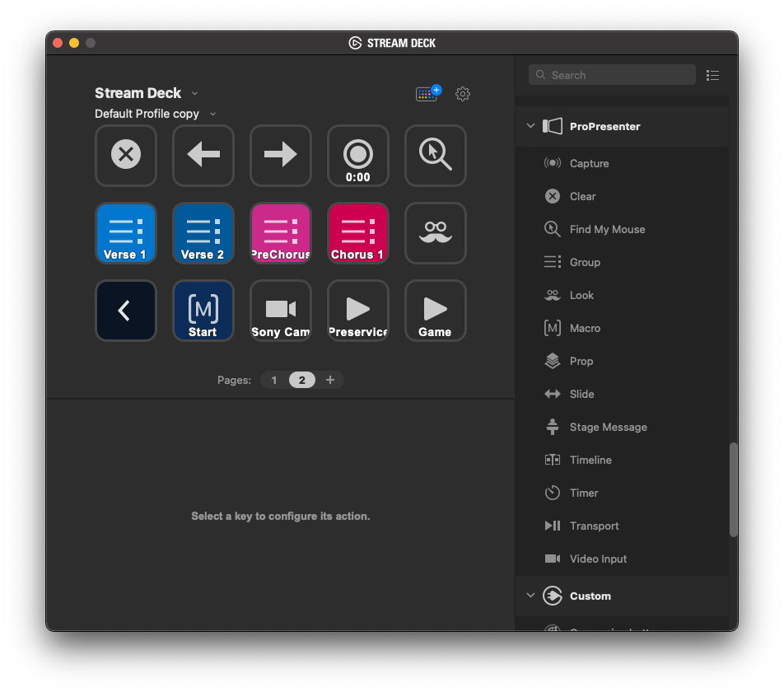Click the actions list scrollbar

coord(734,489)
